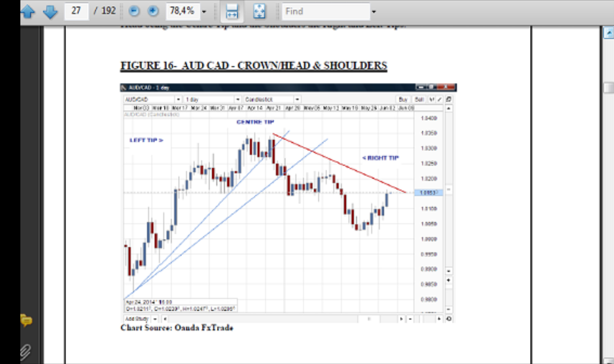614x364 pixels.
Task: Click the zoom percentage box showing 78,4%
Action: pyautogui.click(x=182, y=11)
